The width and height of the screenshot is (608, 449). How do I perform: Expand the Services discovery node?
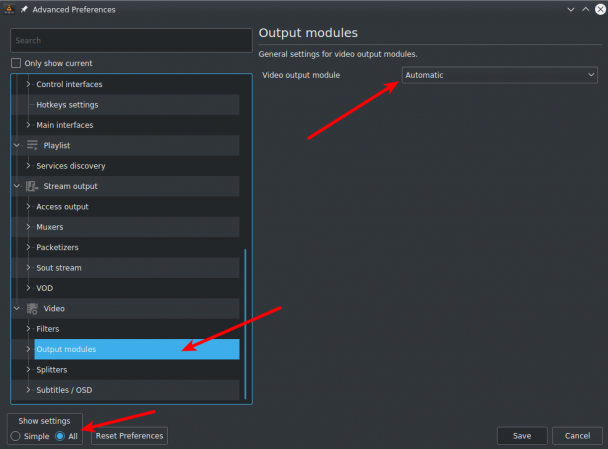tap(28, 166)
